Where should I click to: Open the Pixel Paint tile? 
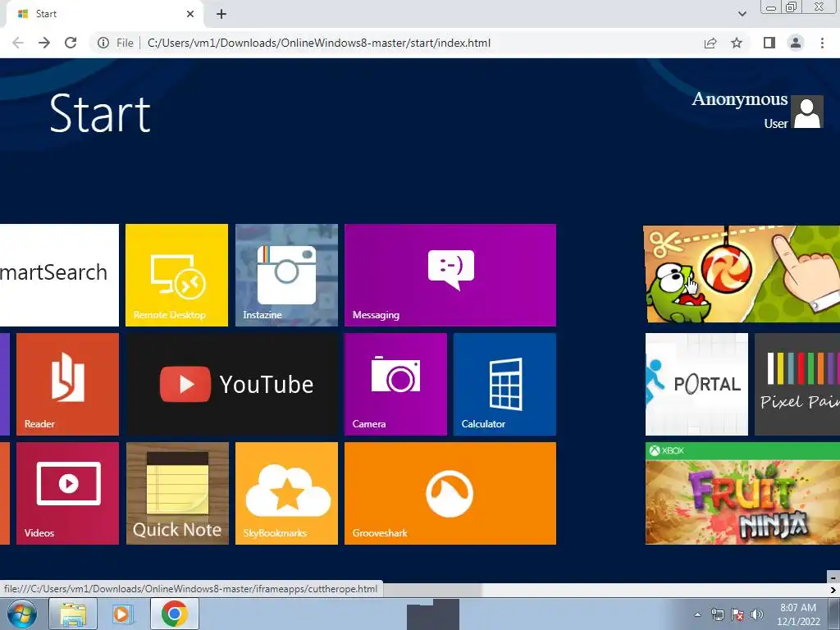click(x=797, y=384)
